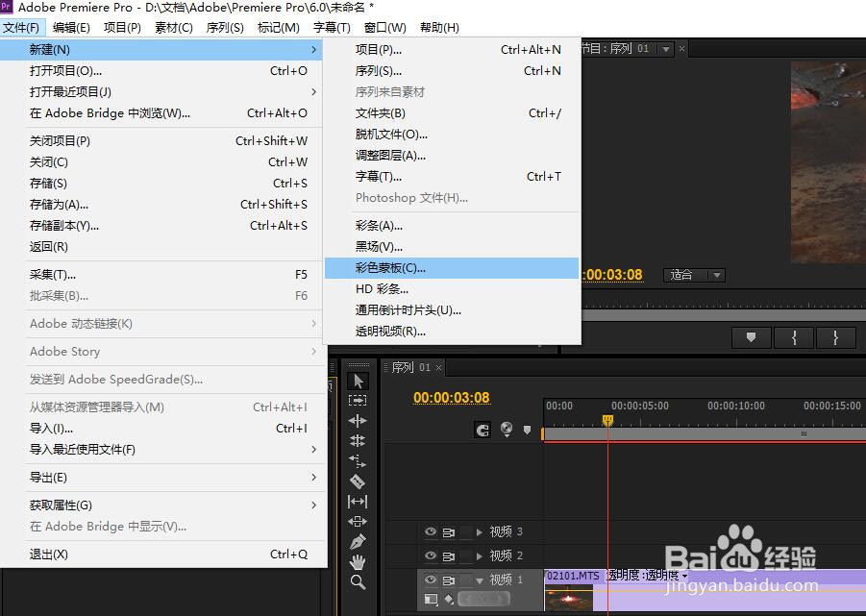The width and height of the screenshot is (866, 616).
Task: Add a marker in the timeline header
Action: [528, 430]
